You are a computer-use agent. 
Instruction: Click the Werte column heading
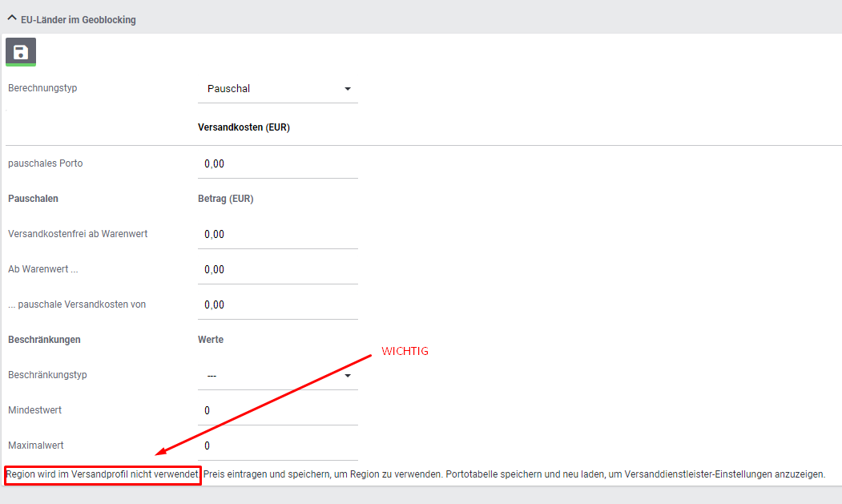pos(211,340)
